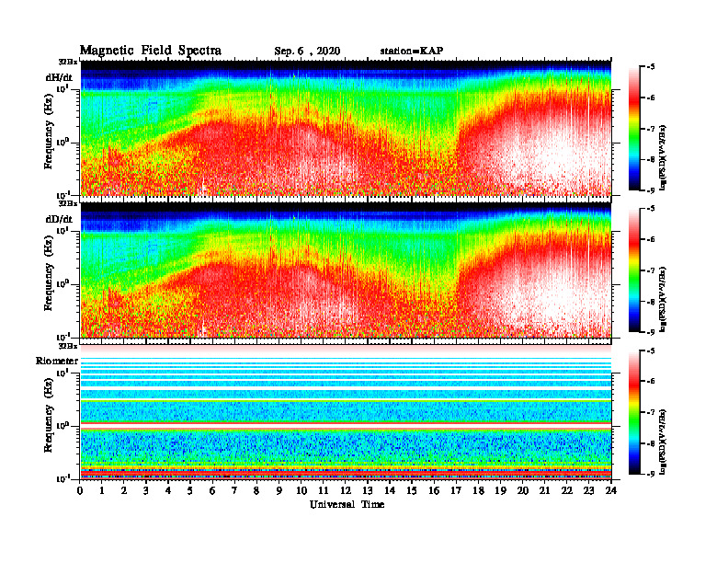
Task: Click the hour "0" tick label
Action: [x=80, y=491]
